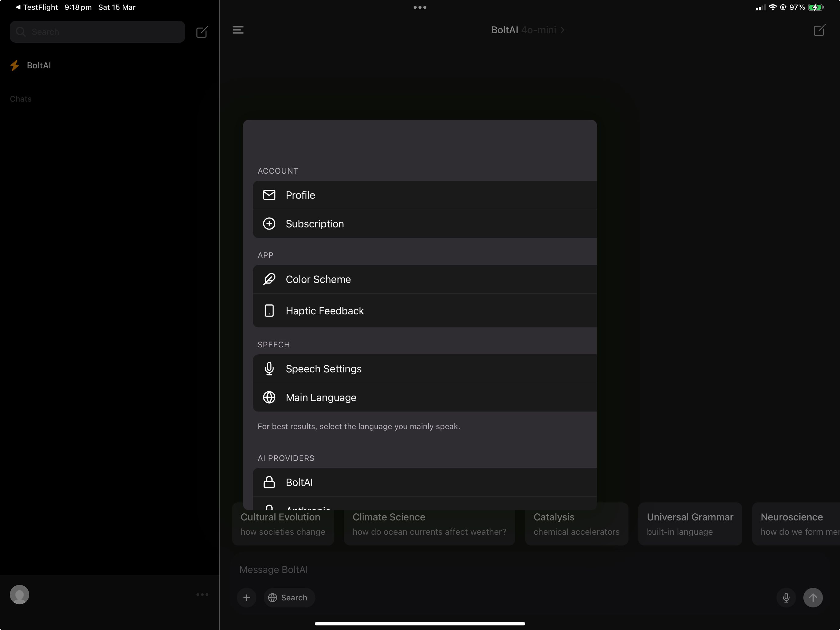Image resolution: width=840 pixels, height=630 pixels.
Task: Focus the sidebar Search field
Action: pyautogui.click(x=98, y=32)
